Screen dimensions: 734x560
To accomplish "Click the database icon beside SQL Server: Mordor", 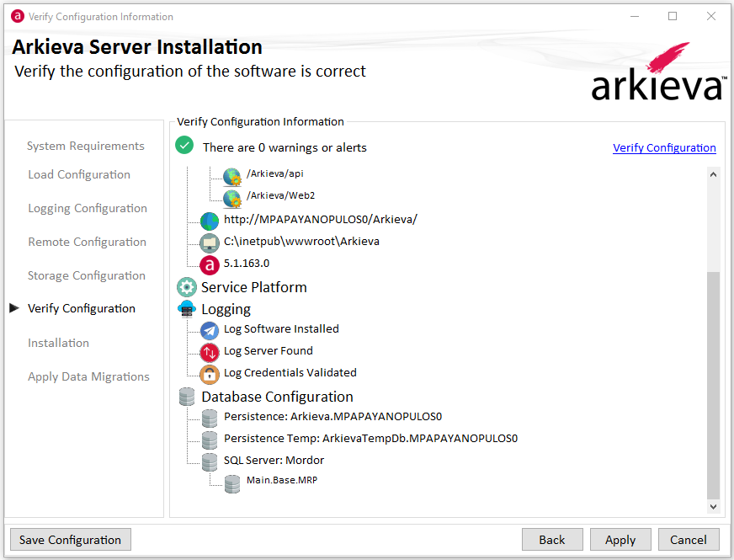I will pyautogui.click(x=210, y=462).
